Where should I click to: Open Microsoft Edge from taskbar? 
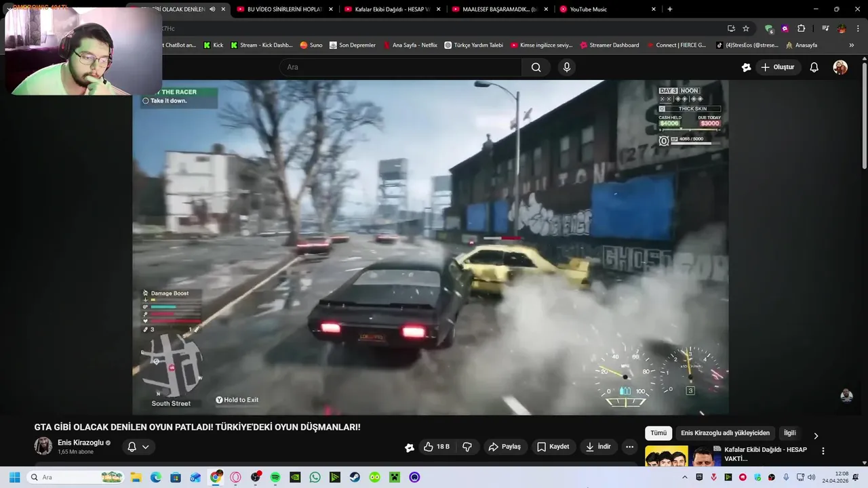click(155, 477)
